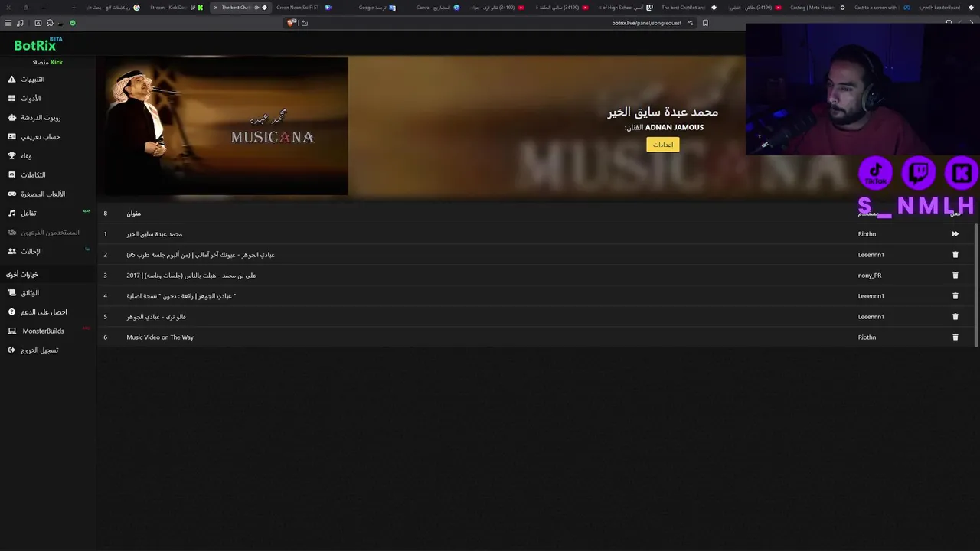The image size is (980, 551).
Task: Click the song list vertical scrollbar
Action: [x=976, y=285]
